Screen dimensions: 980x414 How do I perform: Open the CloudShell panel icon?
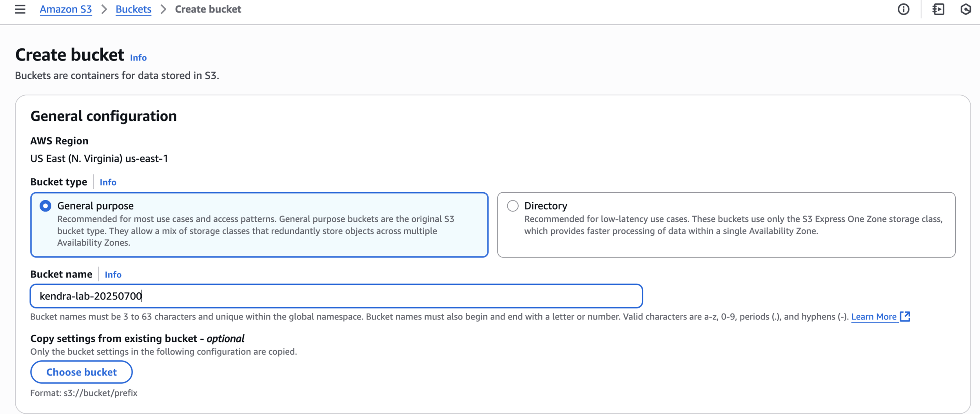coord(938,9)
